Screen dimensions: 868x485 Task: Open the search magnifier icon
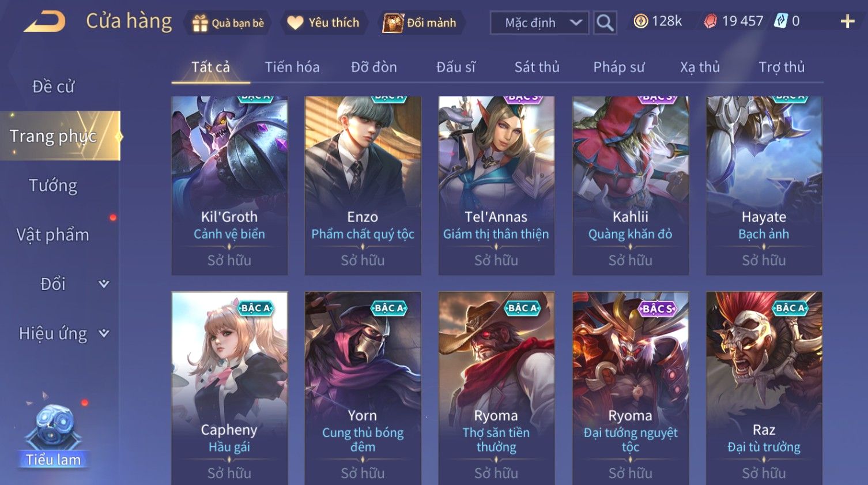(605, 23)
